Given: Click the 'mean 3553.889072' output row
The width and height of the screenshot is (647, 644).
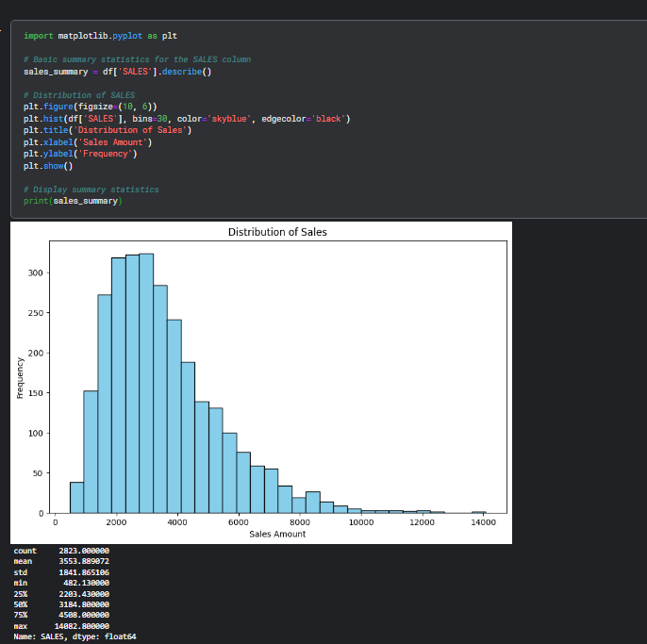Looking at the screenshot, I should click(x=61, y=561).
